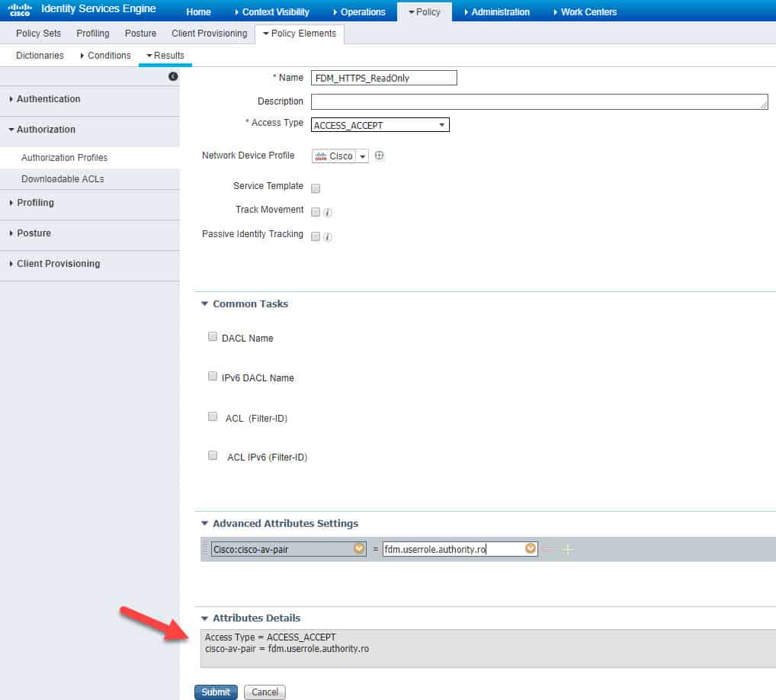Image resolution: width=776 pixels, height=700 pixels.
Task: Enable the Service Template checkbox
Action: [316, 188]
